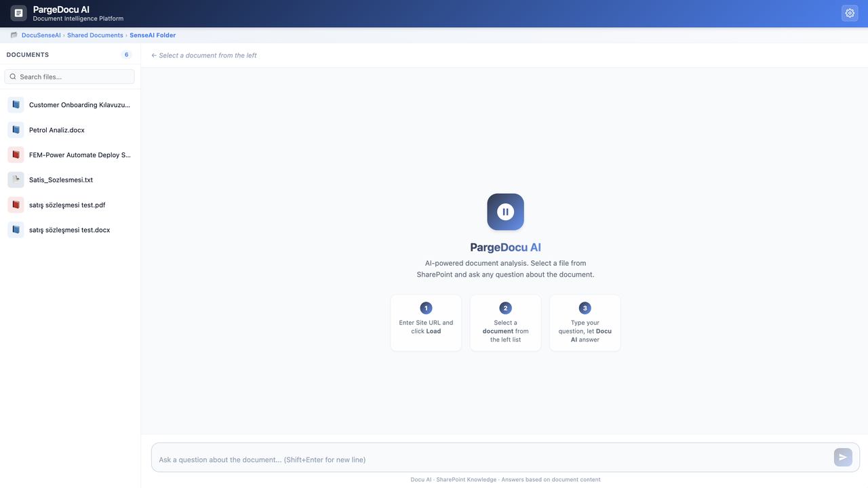Screen dimensions: 868x488
Task: Focus the Search files field
Action: click(70, 77)
